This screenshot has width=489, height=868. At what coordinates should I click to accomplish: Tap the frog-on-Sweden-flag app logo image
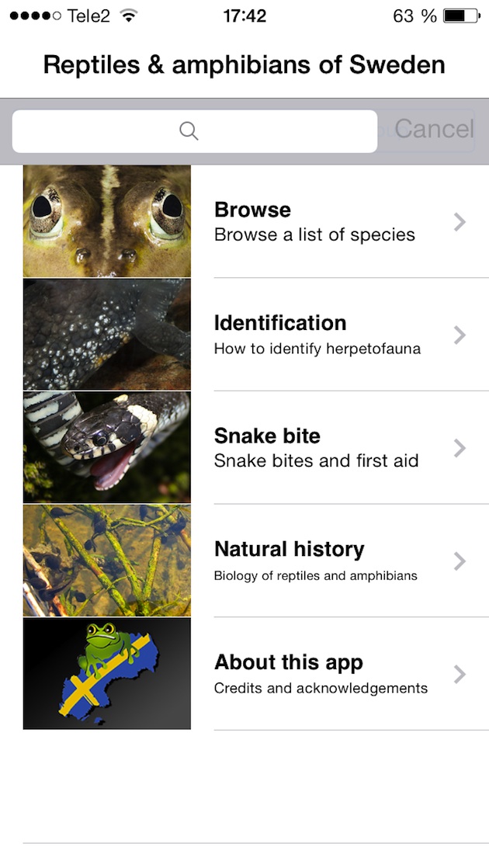coord(106,674)
